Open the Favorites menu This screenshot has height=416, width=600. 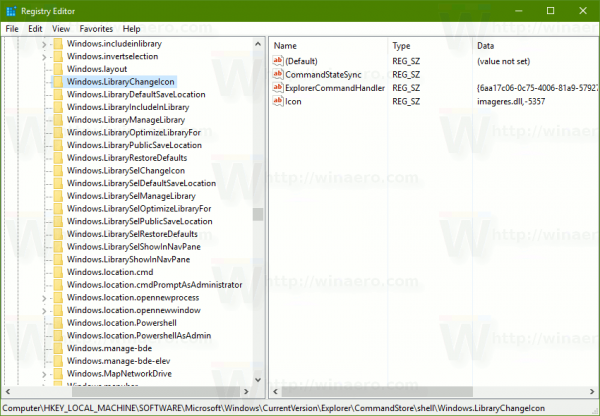[96, 29]
